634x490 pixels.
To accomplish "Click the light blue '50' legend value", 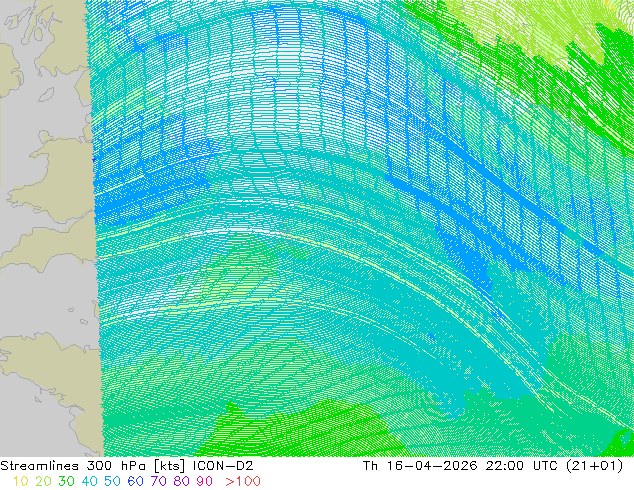I will tap(112, 481).
